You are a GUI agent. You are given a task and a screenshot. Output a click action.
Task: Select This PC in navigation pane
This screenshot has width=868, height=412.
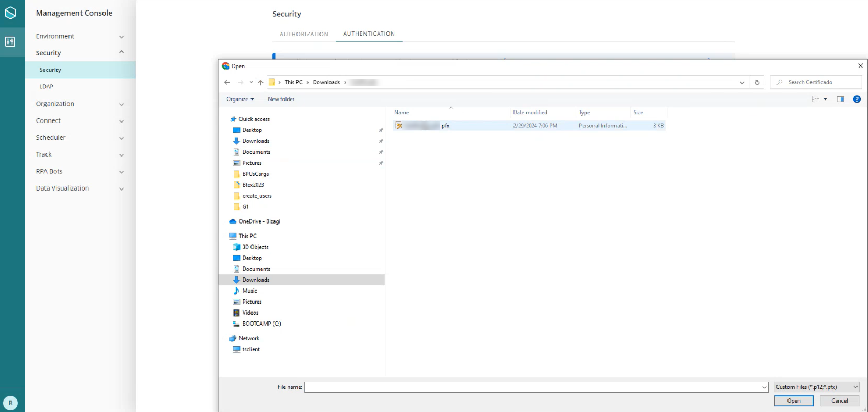[x=247, y=236]
